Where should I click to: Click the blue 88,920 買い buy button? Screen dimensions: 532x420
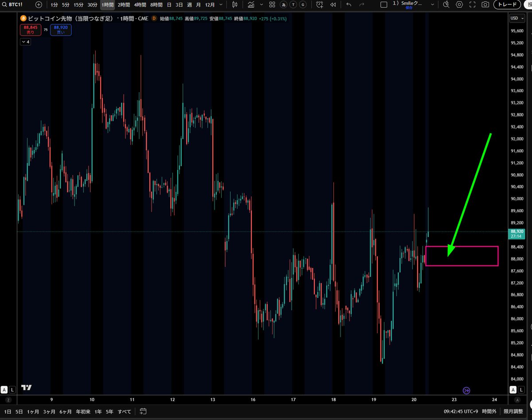(x=61, y=30)
